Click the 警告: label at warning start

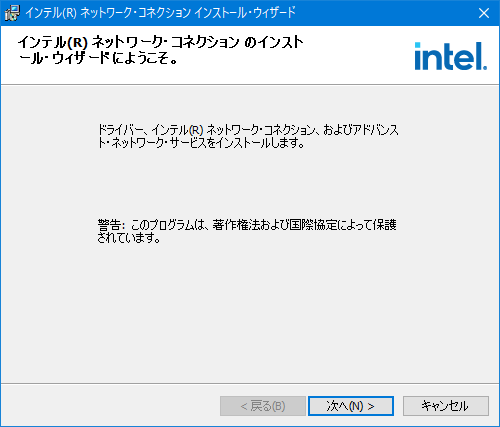(x=111, y=225)
